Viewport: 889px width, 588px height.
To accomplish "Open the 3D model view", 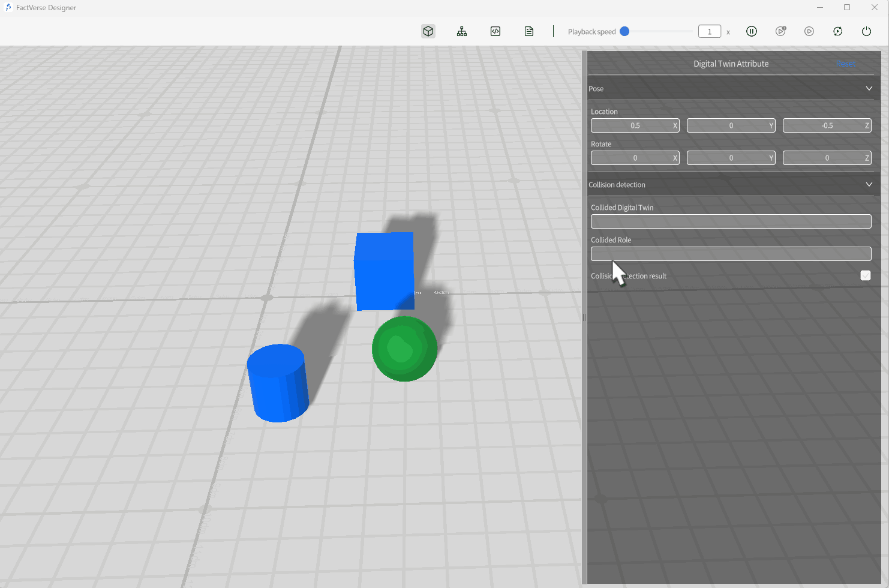I will click(x=428, y=31).
